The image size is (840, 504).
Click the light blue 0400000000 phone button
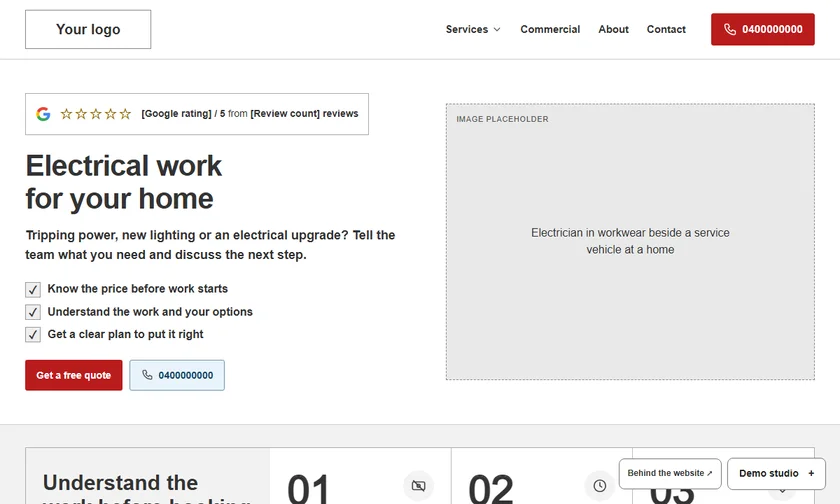click(x=177, y=375)
